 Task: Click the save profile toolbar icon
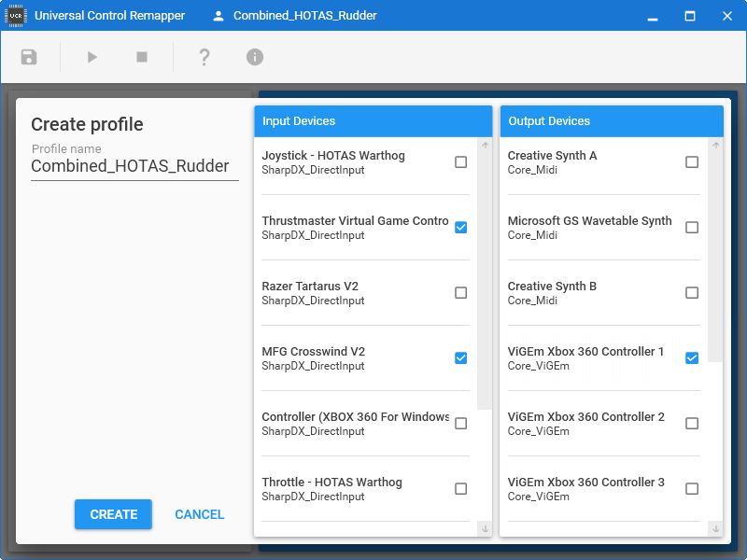tap(29, 57)
